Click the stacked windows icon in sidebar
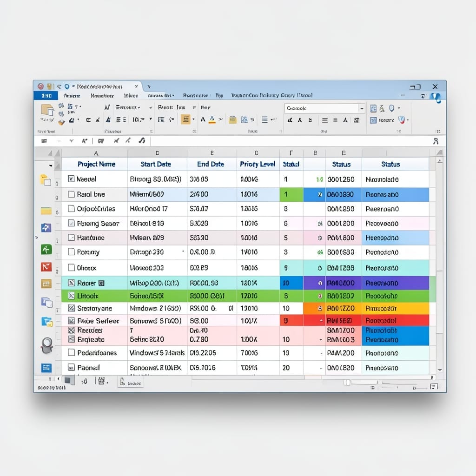 pyautogui.click(x=47, y=302)
